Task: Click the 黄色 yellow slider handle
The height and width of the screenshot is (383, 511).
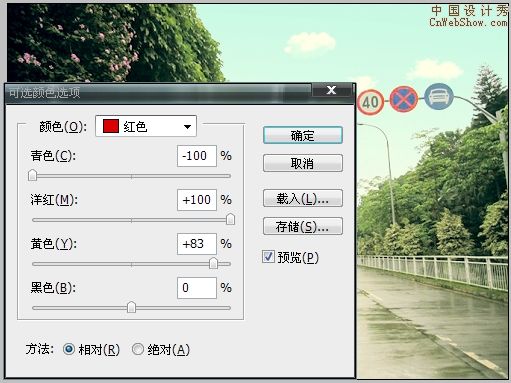Action: tap(213, 263)
